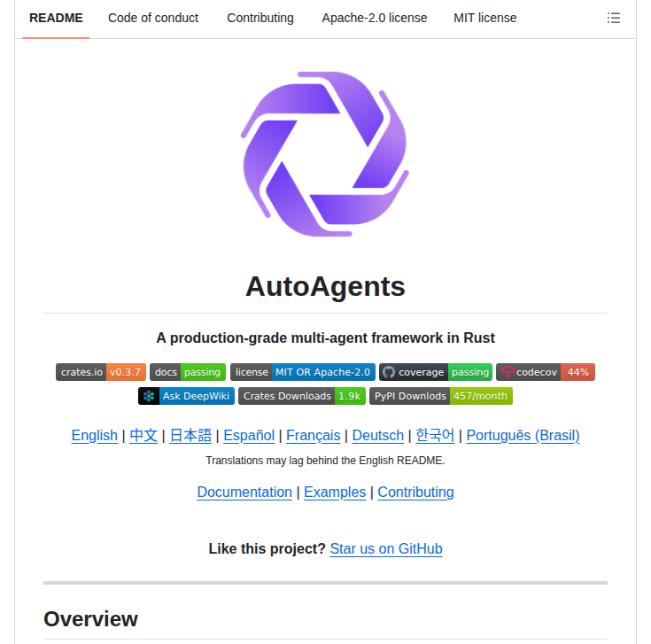Open the Ask DeepWiki badge

[x=186, y=396]
